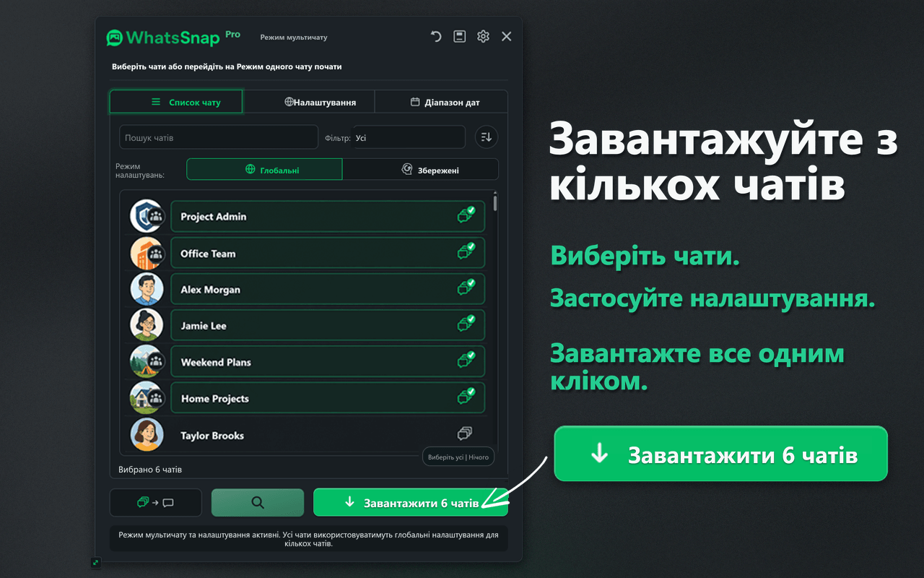Click the Виберіть усі | Нічого button
The image size is (924, 578).
pos(458,457)
